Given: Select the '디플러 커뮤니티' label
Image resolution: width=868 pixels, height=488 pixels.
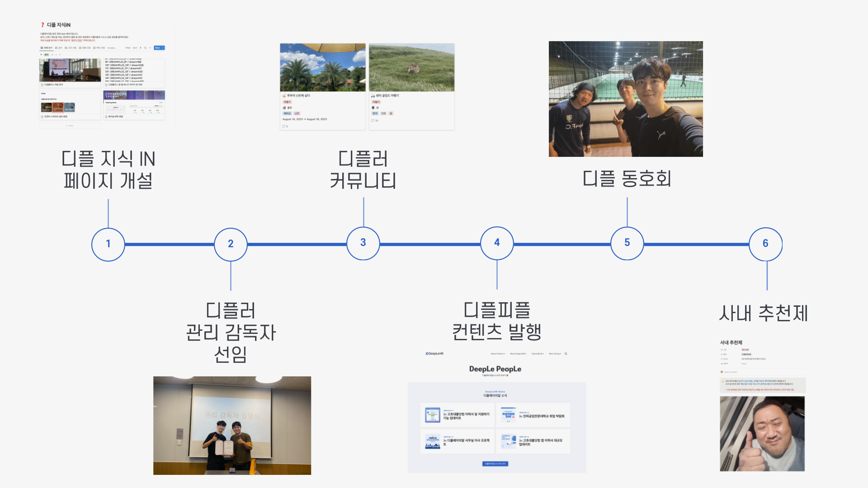Looking at the screenshot, I should [363, 170].
